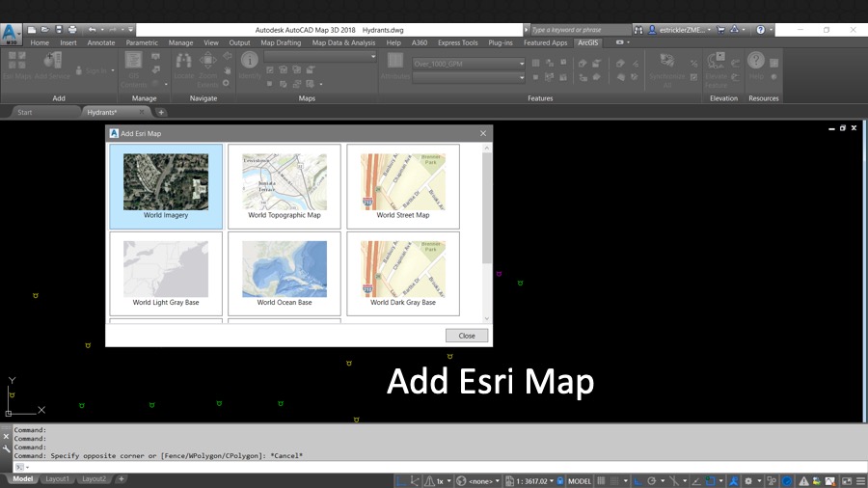Image resolution: width=868 pixels, height=488 pixels.
Task: Click the title bar Help question mark icon
Action: coord(761,30)
